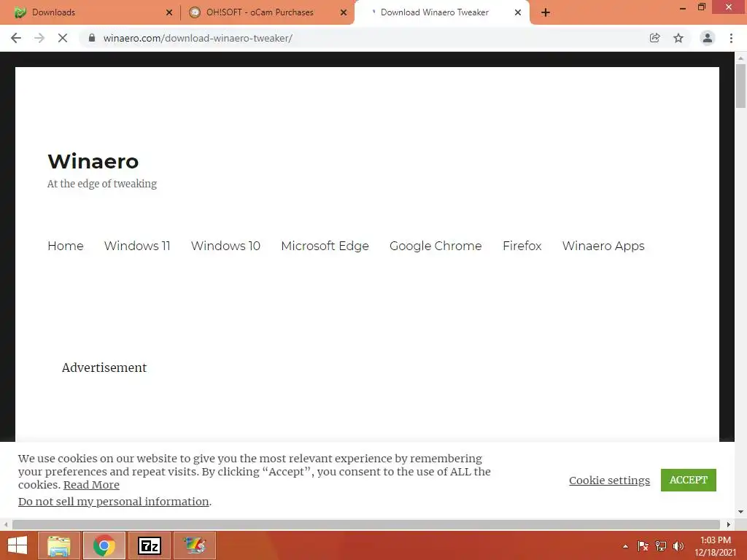Open the network tray icon
Viewport: 747px width, 560px height.
coord(661,546)
